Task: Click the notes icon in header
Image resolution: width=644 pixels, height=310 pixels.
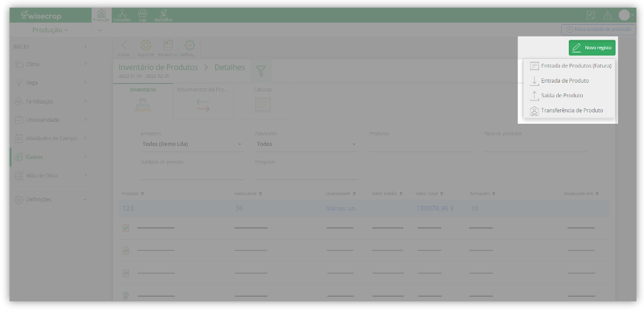Action: (x=591, y=15)
